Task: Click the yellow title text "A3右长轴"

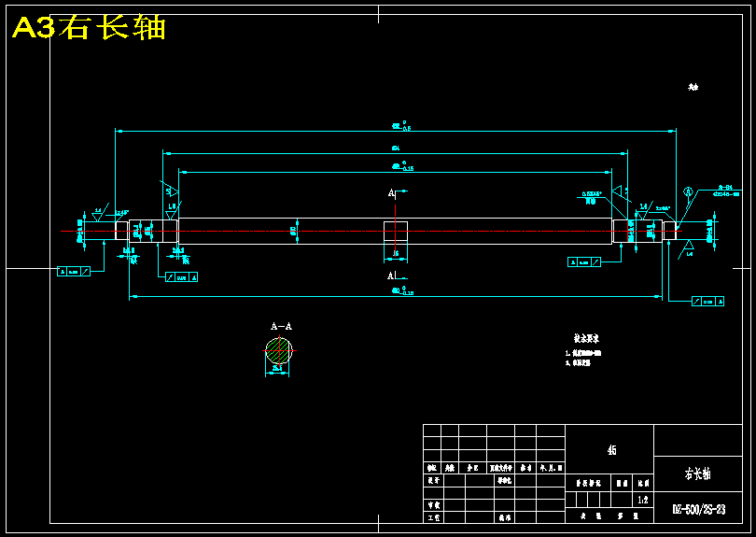Action: pos(90,27)
